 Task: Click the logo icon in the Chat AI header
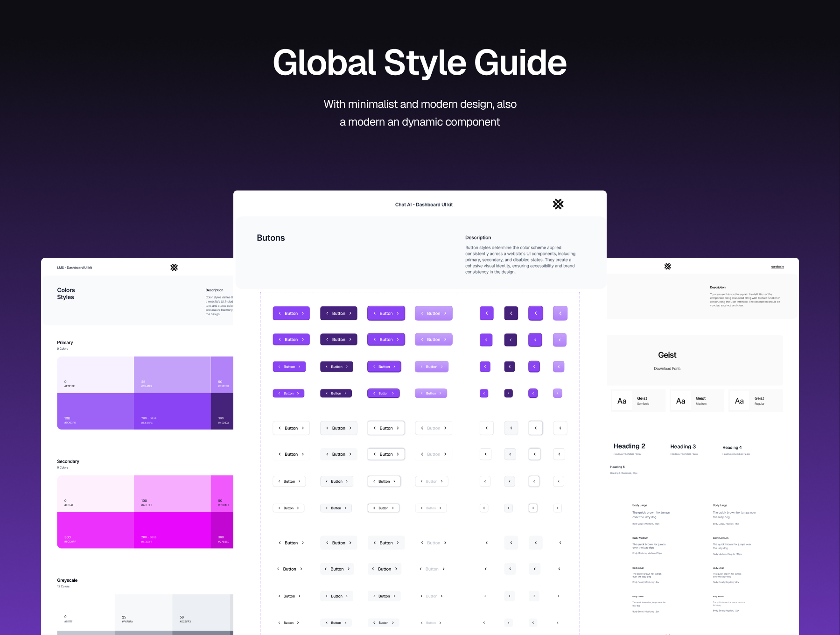coord(558,204)
